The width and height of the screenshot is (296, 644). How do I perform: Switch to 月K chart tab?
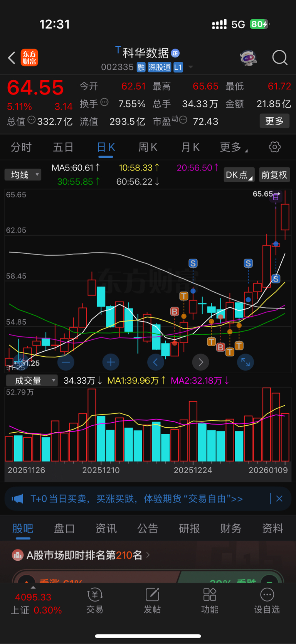tap(190, 147)
